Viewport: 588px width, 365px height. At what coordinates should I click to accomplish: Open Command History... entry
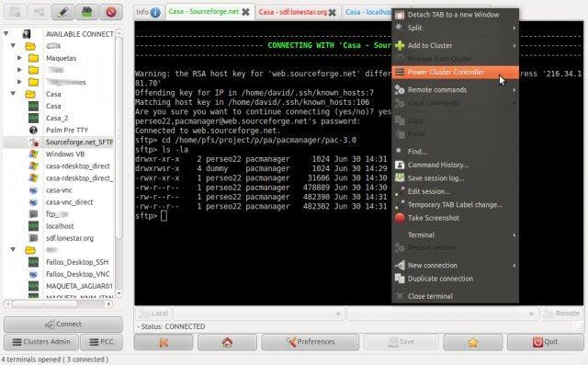click(456, 165)
